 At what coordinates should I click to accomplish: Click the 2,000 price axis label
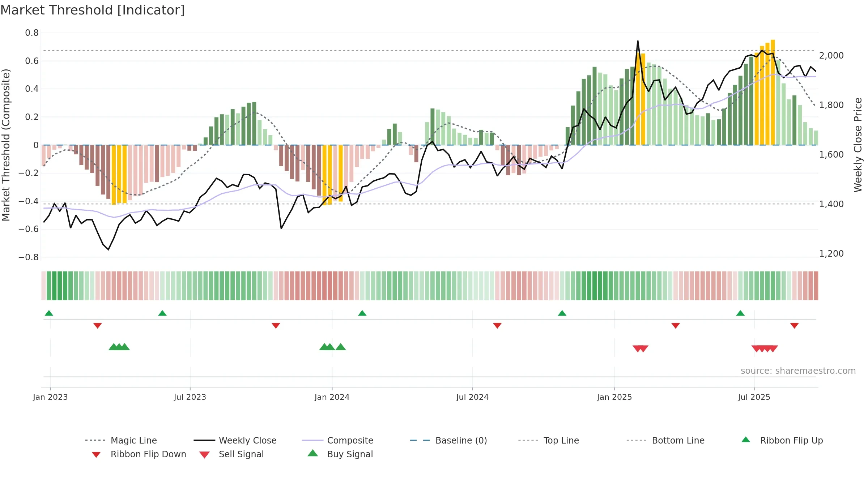click(x=831, y=56)
